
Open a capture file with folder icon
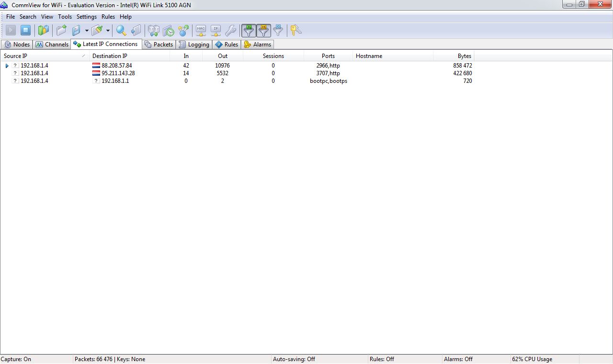click(x=61, y=31)
